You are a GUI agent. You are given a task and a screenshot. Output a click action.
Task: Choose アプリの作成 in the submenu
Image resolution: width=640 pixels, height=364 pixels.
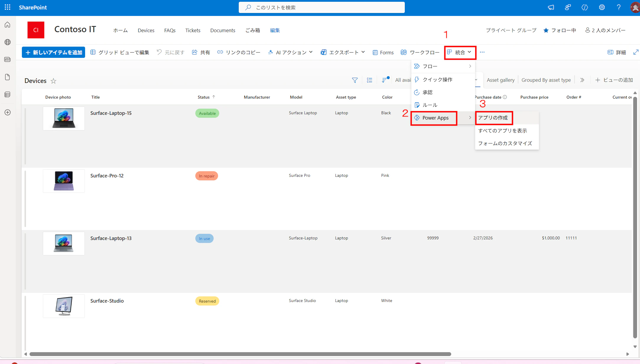[x=507, y=118]
